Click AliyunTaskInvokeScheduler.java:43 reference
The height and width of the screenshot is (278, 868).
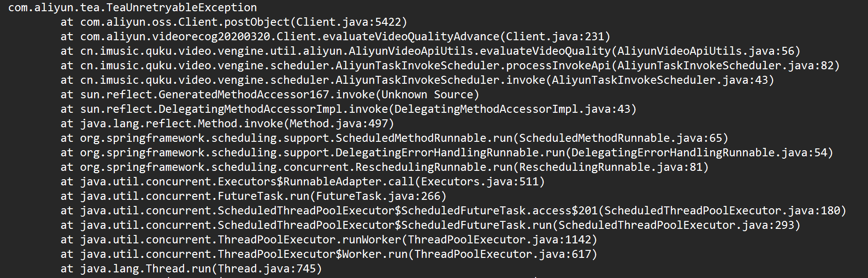[x=660, y=80]
